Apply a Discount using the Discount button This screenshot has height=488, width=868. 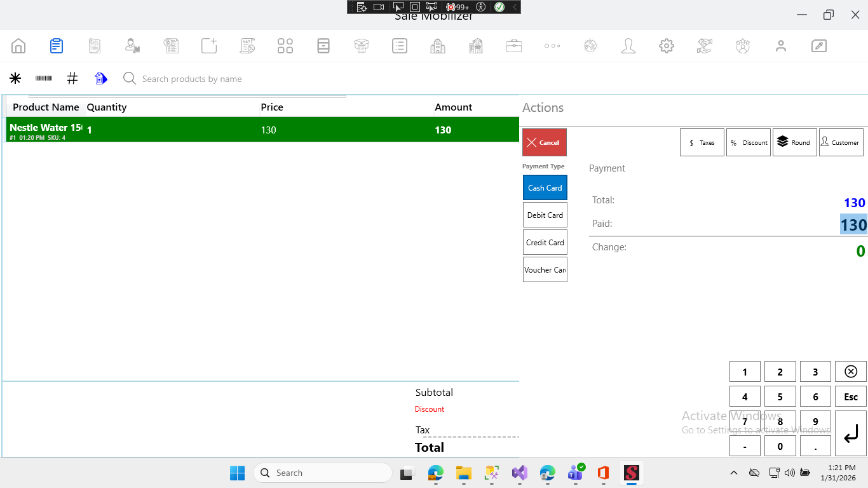748,142
